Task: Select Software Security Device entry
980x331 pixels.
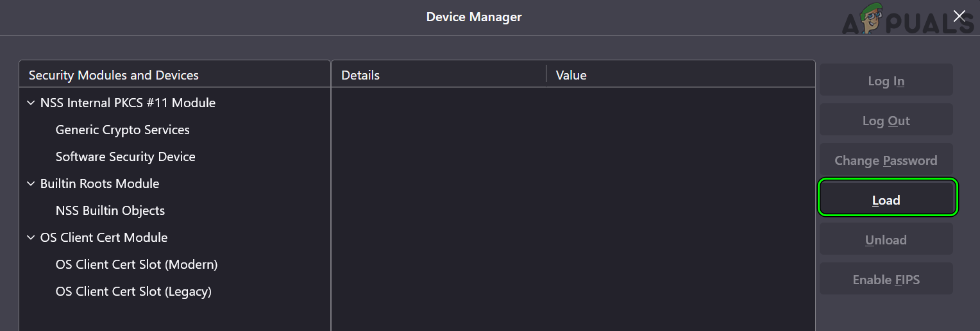Action: (x=125, y=157)
